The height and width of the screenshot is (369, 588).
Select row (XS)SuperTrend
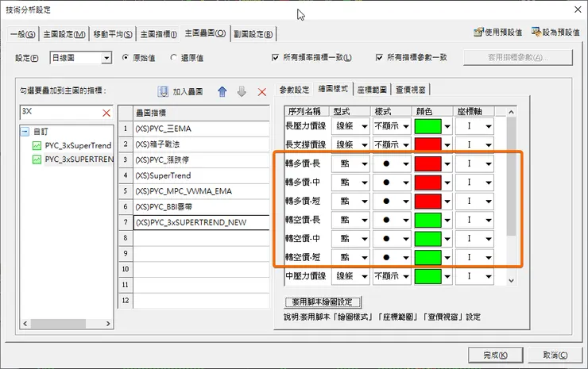coord(201,175)
